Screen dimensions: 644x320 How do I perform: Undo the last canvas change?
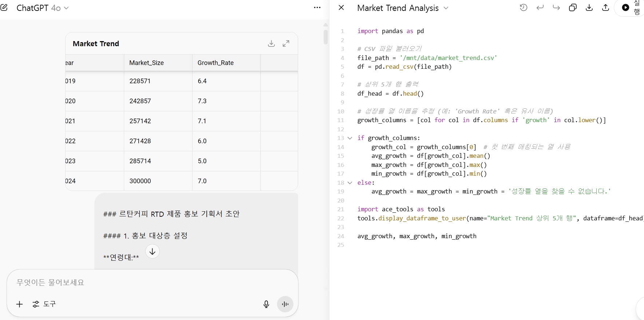pyautogui.click(x=540, y=8)
